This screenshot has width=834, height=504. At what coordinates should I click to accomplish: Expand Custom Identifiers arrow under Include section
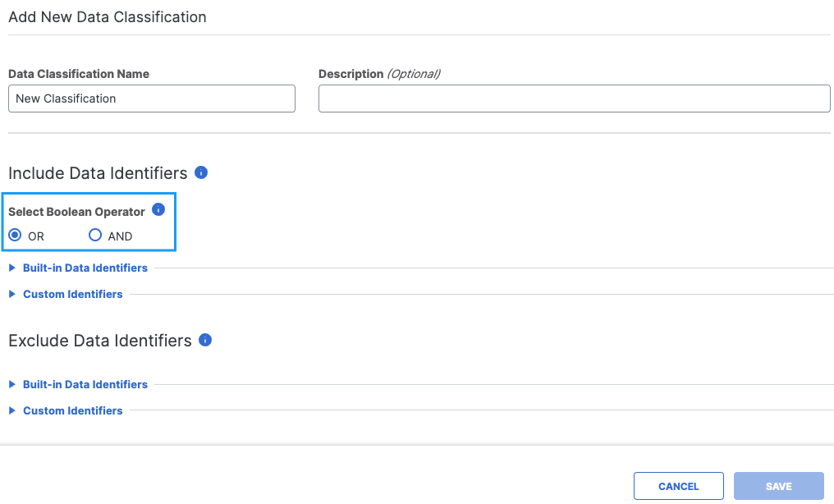click(x=12, y=294)
